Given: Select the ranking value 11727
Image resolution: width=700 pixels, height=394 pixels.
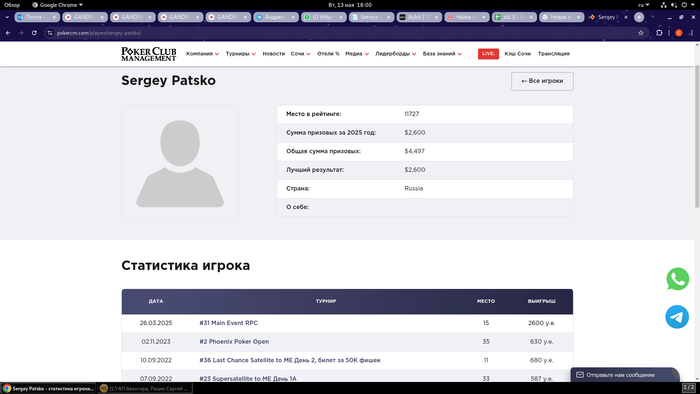Looking at the screenshot, I should pos(412,114).
